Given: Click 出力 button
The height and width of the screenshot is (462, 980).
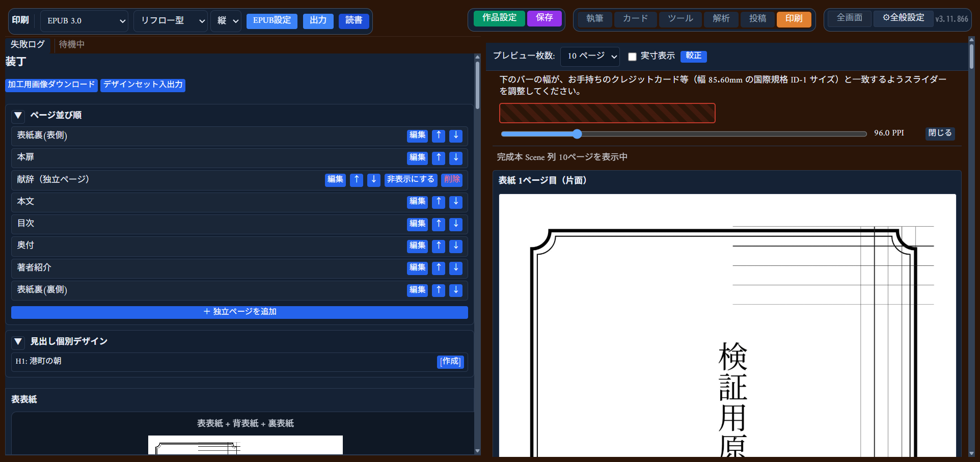Looking at the screenshot, I should (318, 21).
